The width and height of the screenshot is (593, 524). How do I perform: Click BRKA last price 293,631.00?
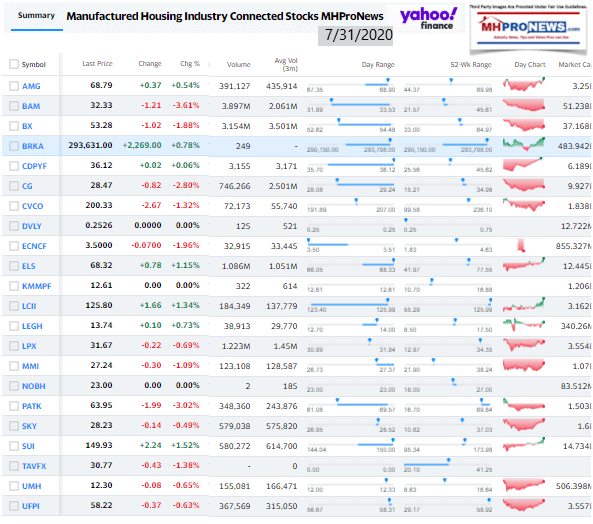pyautogui.click(x=90, y=146)
